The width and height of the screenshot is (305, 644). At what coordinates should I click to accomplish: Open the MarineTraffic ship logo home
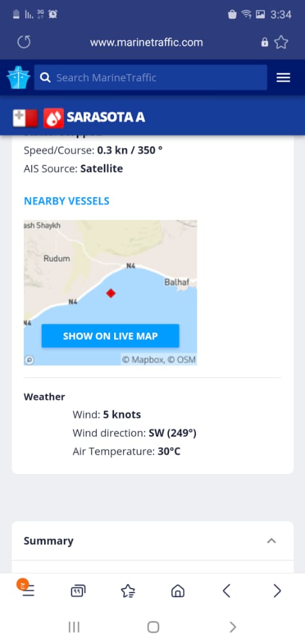[x=18, y=77]
